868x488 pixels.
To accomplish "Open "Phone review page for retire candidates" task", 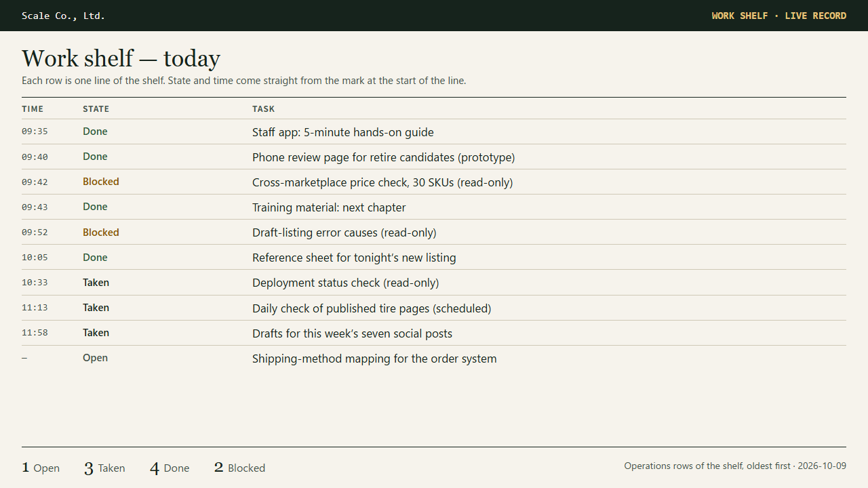I will point(384,157).
